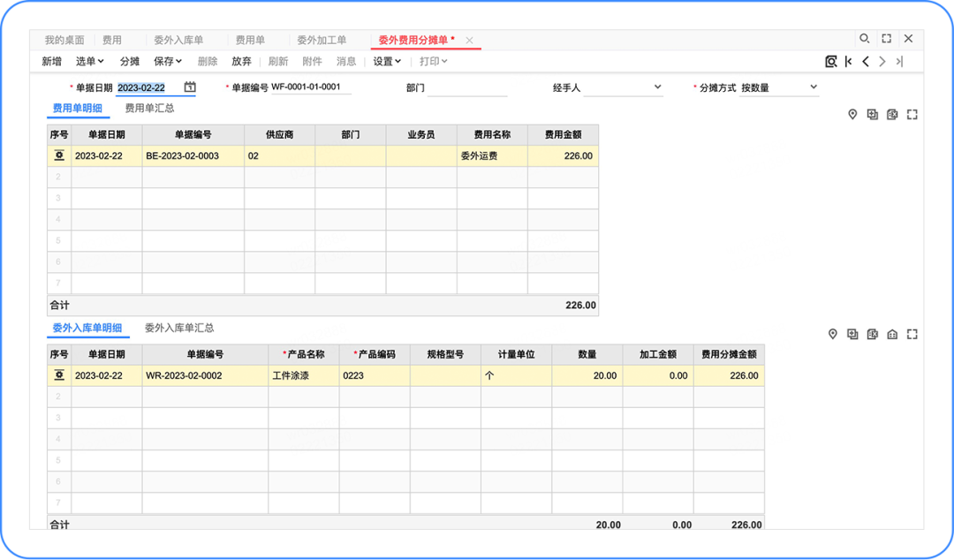The image size is (954, 560).
Task: Expand 费用单明细 grid to fullscreen with corner icon
Action: [913, 114]
